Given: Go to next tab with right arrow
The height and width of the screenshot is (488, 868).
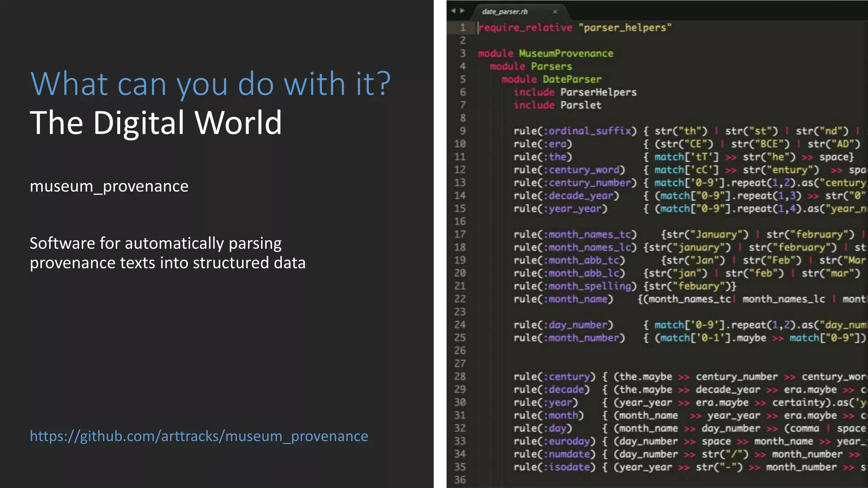Looking at the screenshot, I should (462, 11).
